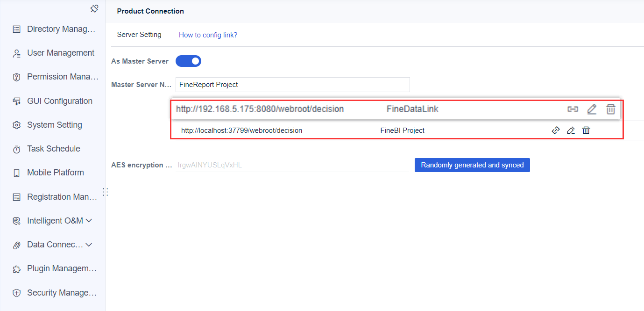Click the Plugin Management puzzle icon
644x311 pixels.
point(16,268)
